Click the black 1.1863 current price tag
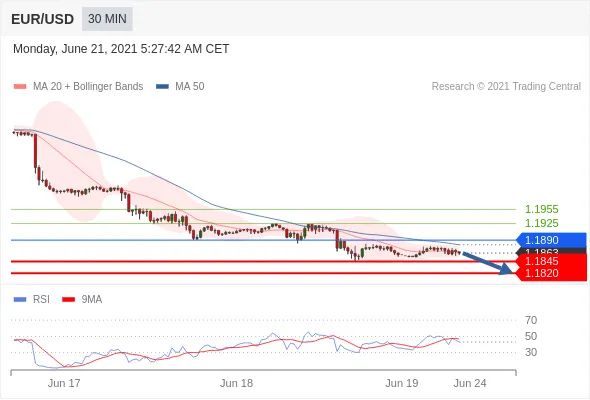This screenshot has width=590, height=400. [x=552, y=251]
